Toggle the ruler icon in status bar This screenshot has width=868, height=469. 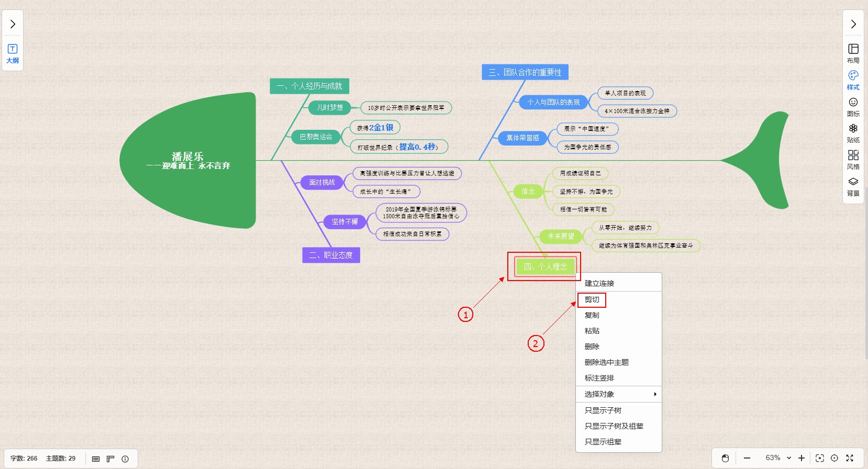[110, 459]
